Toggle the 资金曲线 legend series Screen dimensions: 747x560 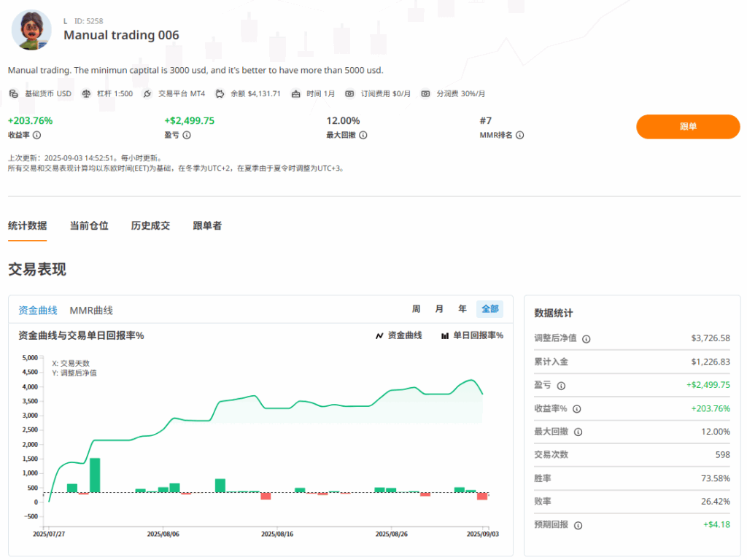(398, 335)
